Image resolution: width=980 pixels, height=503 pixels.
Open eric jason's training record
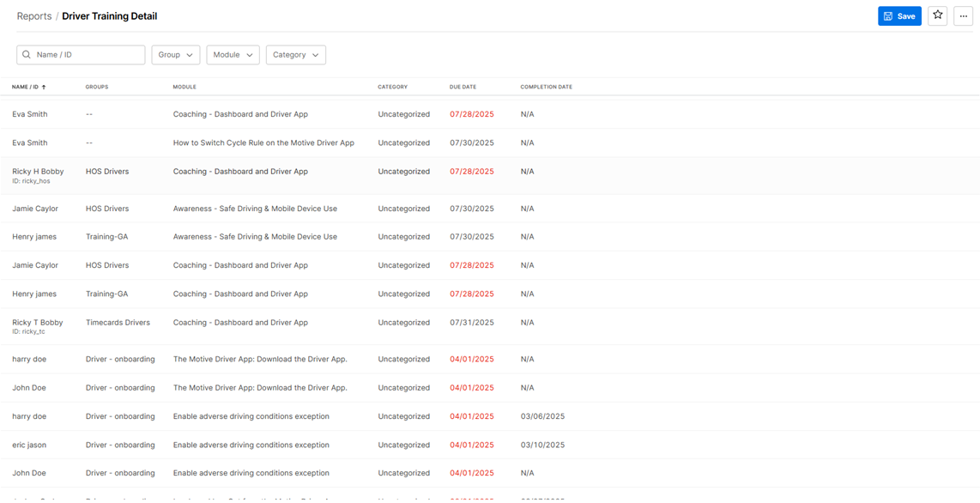coord(29,445)
